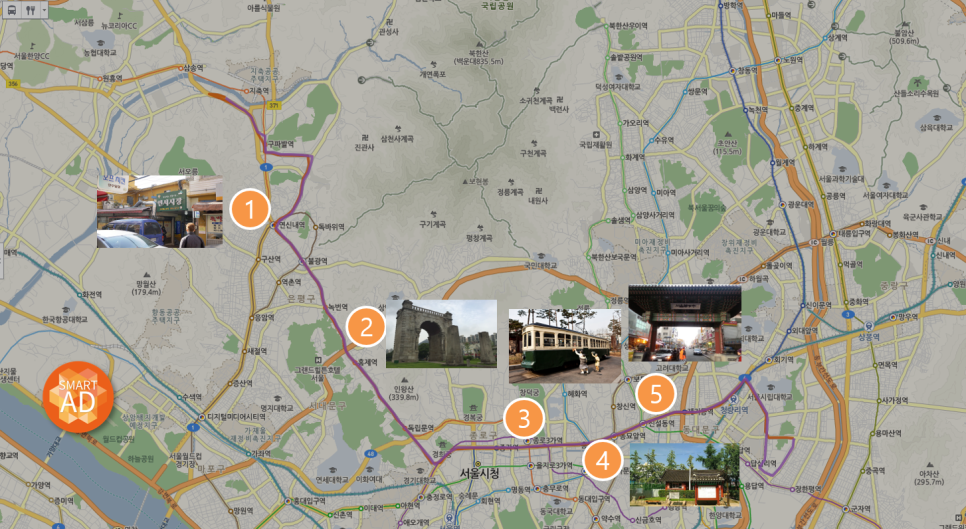Select route stop marker 2
This screenshot has height=529, width=966.
coord(367,327)
